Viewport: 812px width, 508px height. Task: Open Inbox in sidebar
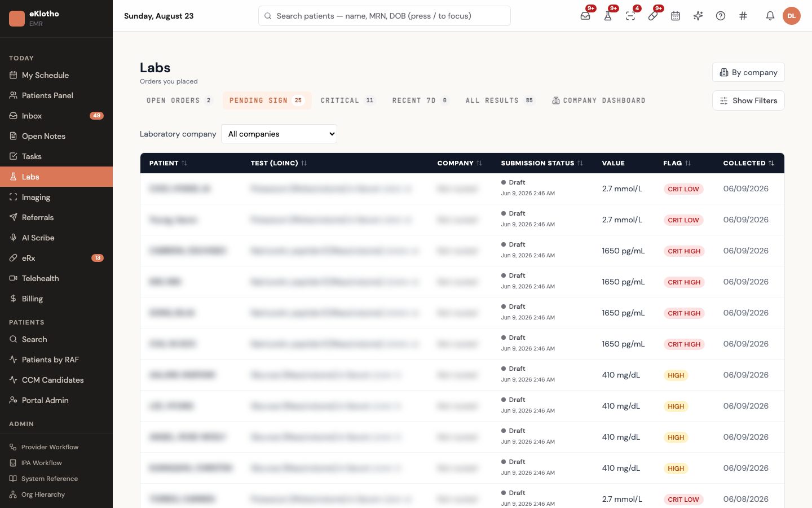(x=56, y=116)
